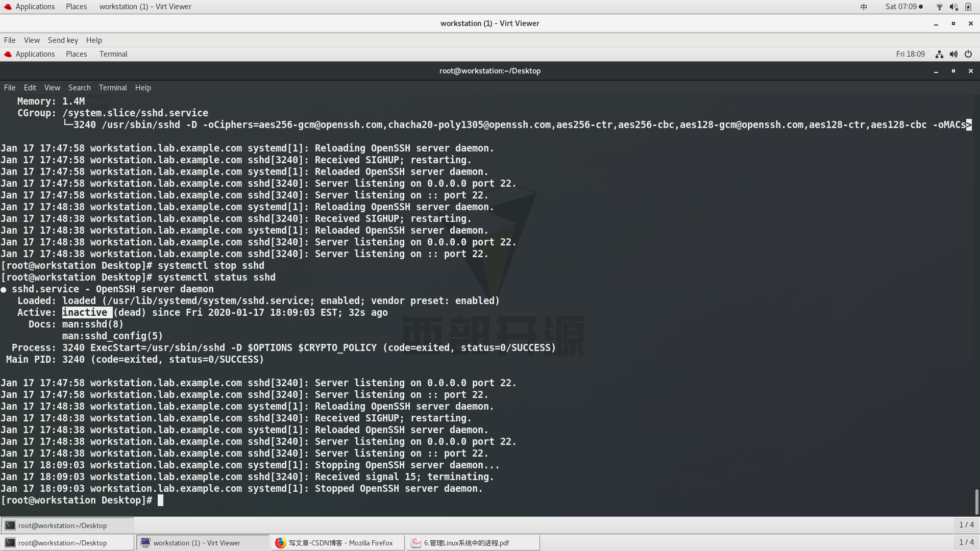Open the Virt Viewer View menu

coord(32,40)
